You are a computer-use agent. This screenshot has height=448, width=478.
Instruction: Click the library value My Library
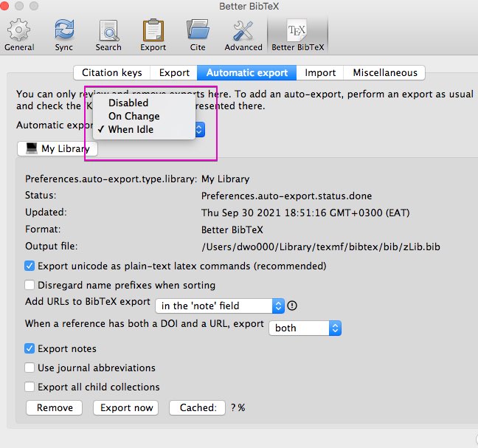pyautogui.click(x=226, y=179)
